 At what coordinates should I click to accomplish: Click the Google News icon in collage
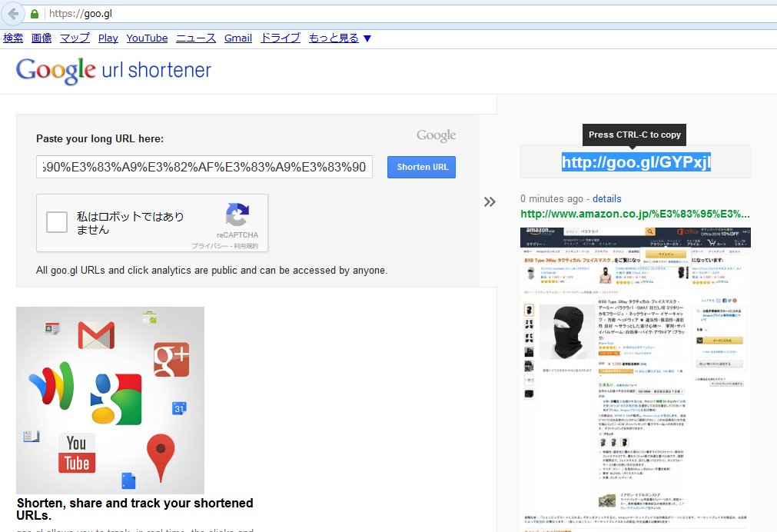coord(52,328)
